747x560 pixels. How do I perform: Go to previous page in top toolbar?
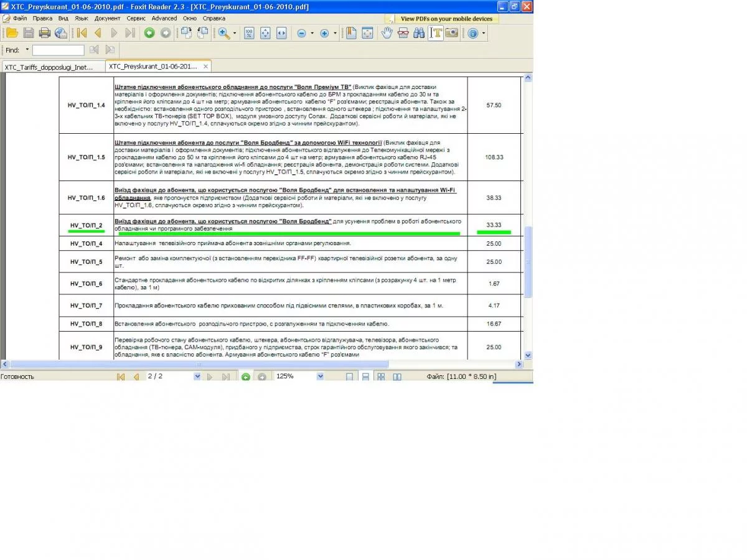point(98,33)
